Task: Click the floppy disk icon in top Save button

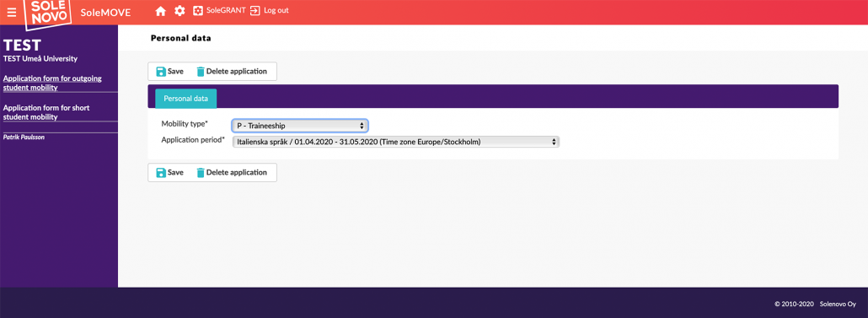Action: [x=161, y=72]
